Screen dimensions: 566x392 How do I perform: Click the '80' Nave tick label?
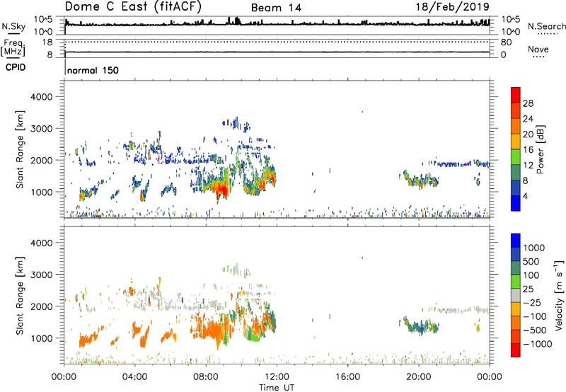506,42
